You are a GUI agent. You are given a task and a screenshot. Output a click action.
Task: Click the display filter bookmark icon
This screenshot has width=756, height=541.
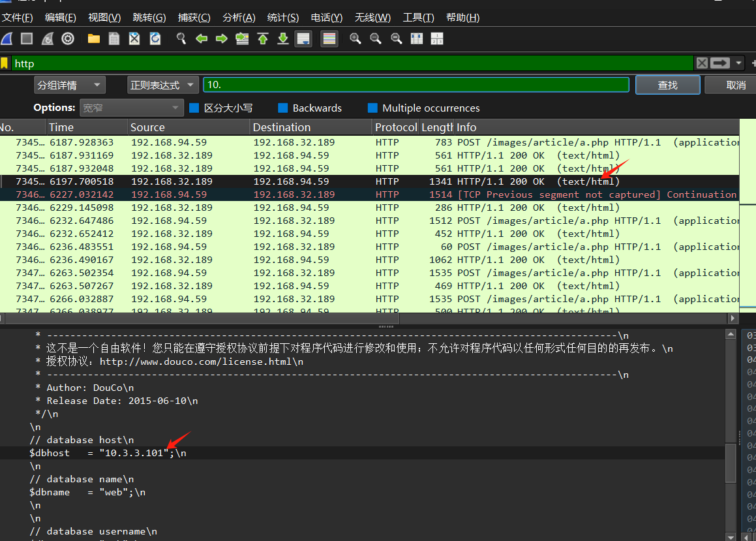click(5, 63)
